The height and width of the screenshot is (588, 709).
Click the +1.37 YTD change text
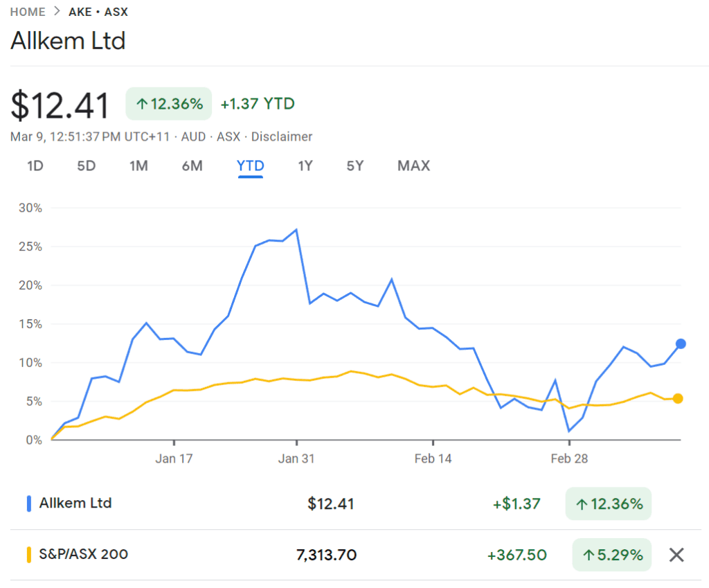258,104
